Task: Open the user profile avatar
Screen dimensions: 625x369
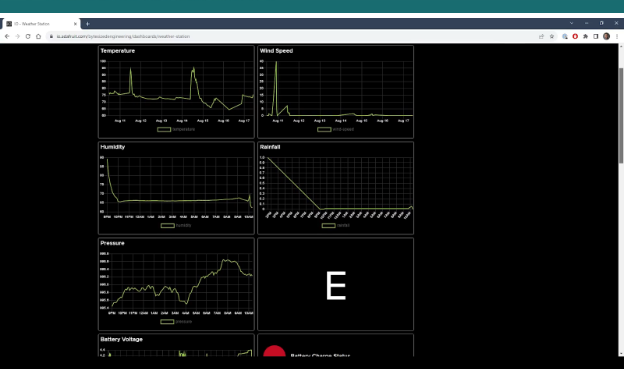Action: [606, 36]
